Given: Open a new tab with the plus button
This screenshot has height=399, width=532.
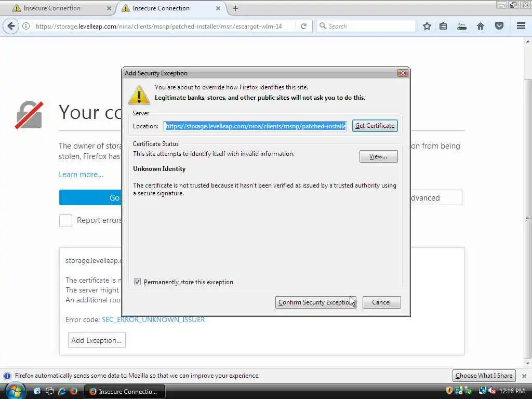Looking at the screenshot, I should click(x=235, y=8).
